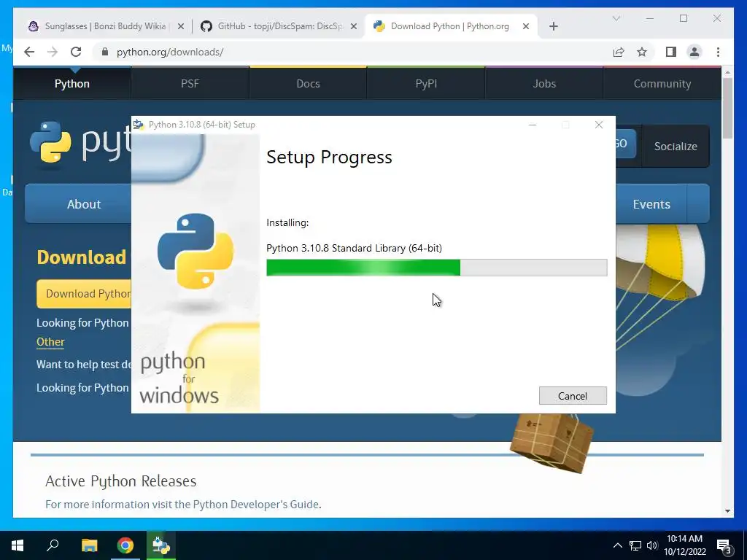Open the taskbar clock and date
This screenshot has height=560, width=747.
(x=684, y=545)
